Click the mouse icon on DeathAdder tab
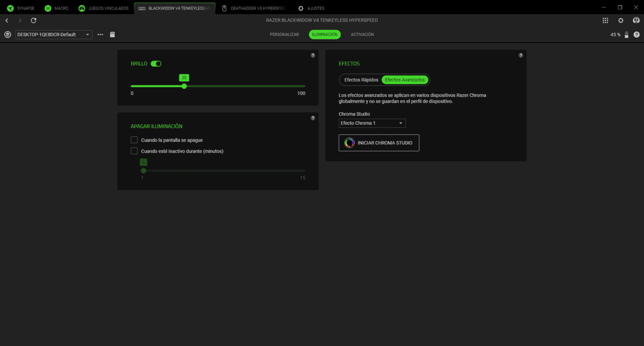 click(x=224, y=8)
